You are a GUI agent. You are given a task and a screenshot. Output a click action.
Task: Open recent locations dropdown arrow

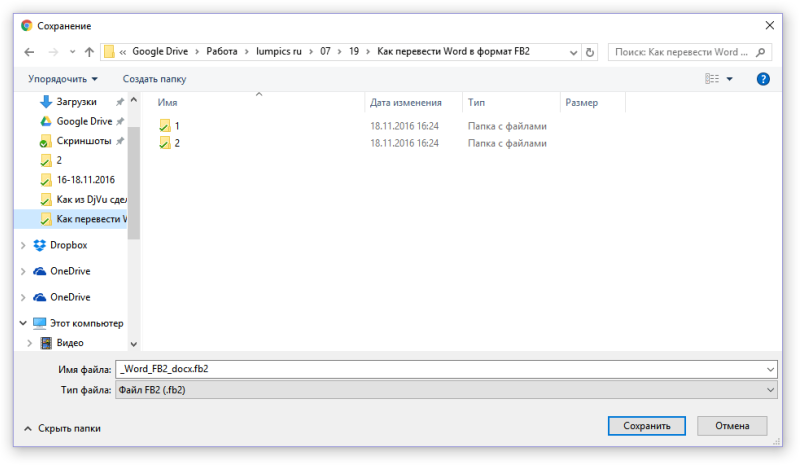coord(72,52)
